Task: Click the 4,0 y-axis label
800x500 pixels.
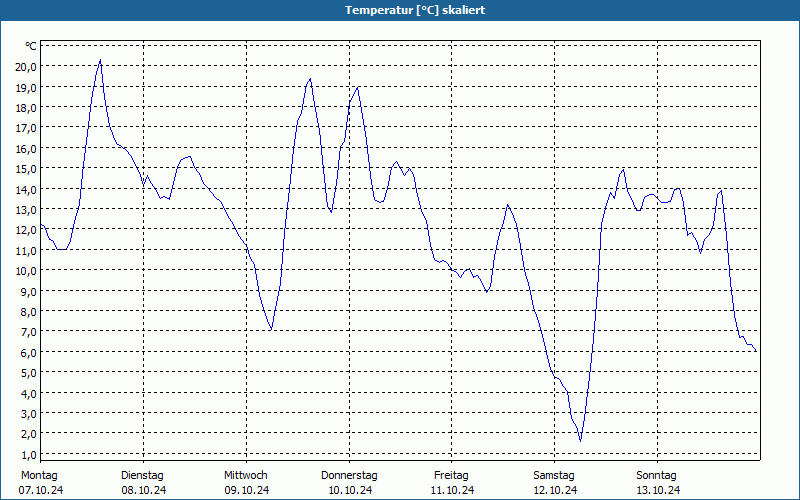Action: pos(28,393)
